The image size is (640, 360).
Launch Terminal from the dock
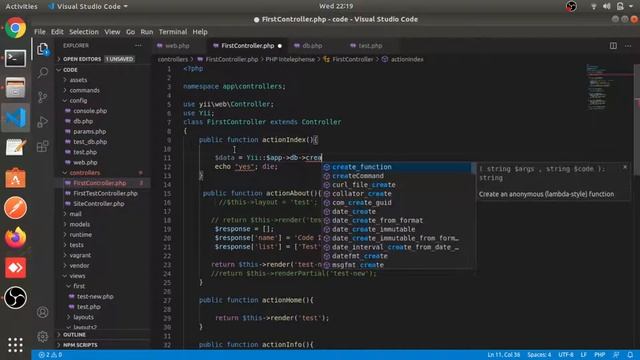16,58
